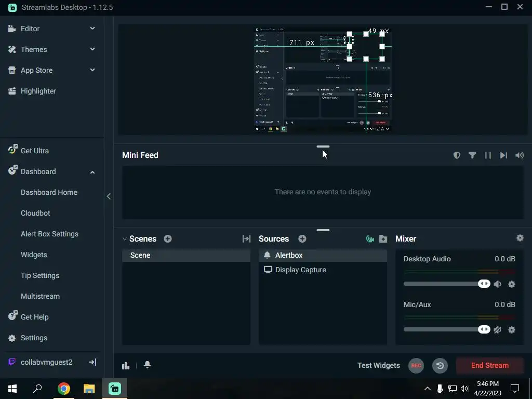
Task: Pause the Mini Feed alert queue
Action: [x=488, y=155]
